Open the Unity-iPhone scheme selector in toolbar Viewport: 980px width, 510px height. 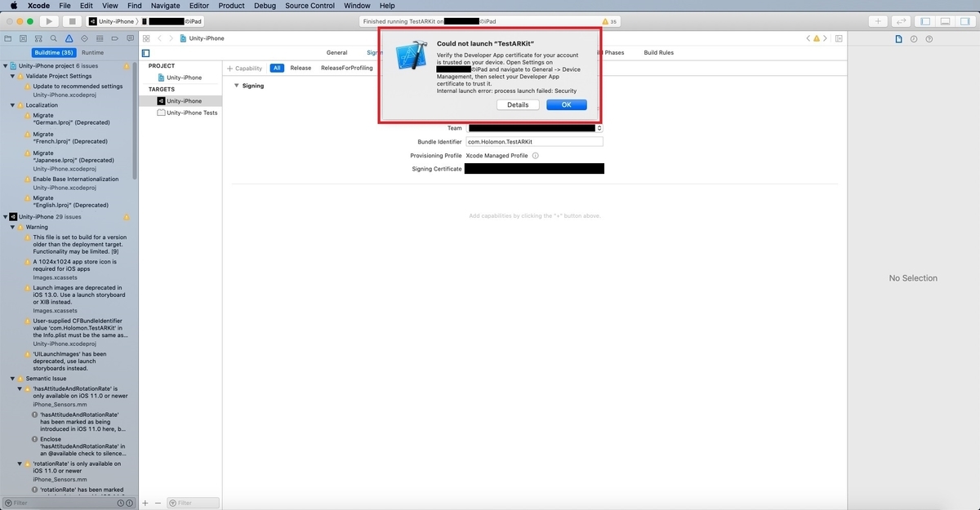(x=114, y=21)
